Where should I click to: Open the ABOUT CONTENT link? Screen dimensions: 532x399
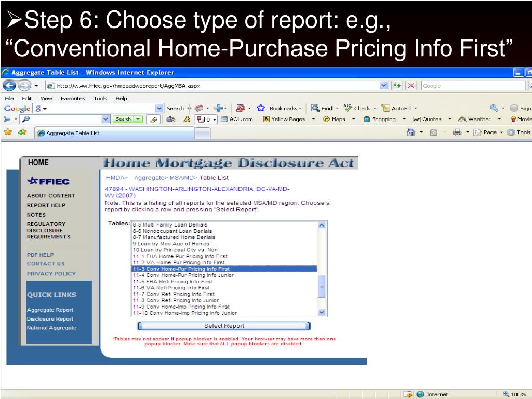coord(51,196)
